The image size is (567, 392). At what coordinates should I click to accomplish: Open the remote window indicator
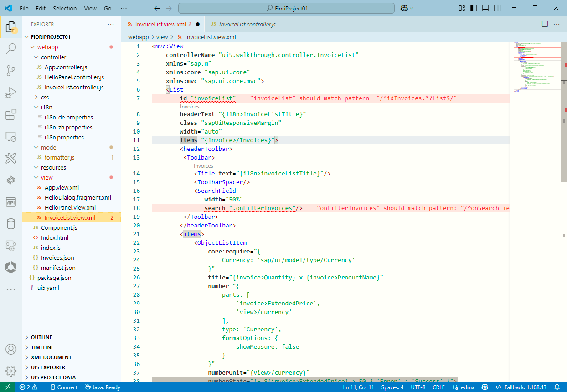7,387
